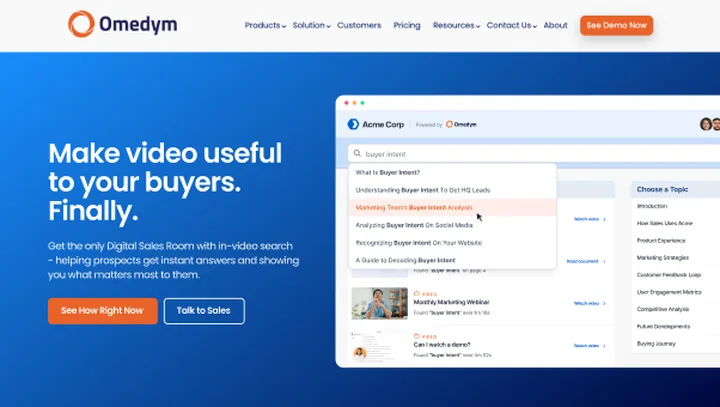Click Watch video for Monthly Marketing Webinar
Viewport: 720px width, 407px height.
coord(586,304)
